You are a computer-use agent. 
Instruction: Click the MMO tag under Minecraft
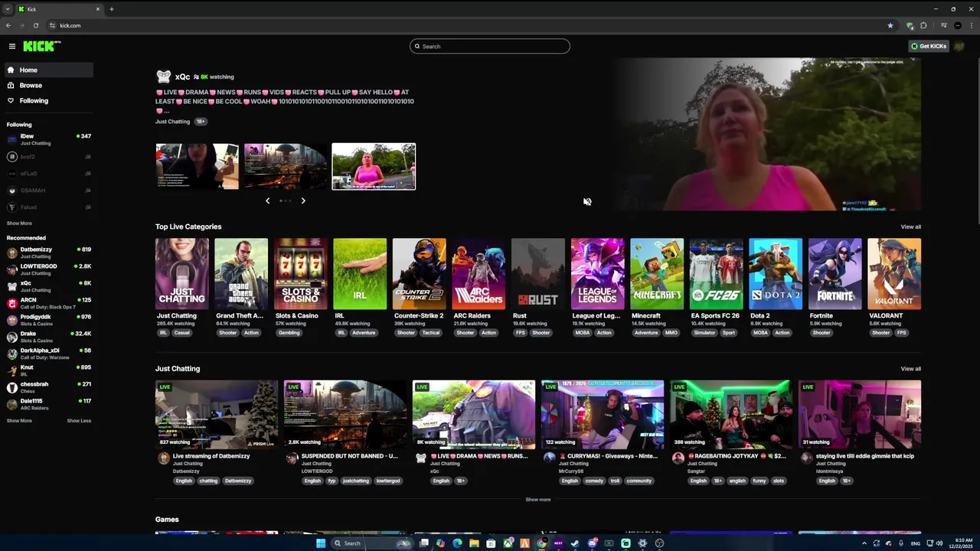[x=671, y=333]
